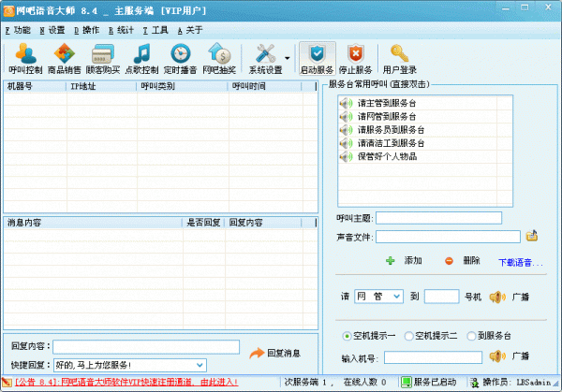Open the 商品销售 toolbar icon

64,58
